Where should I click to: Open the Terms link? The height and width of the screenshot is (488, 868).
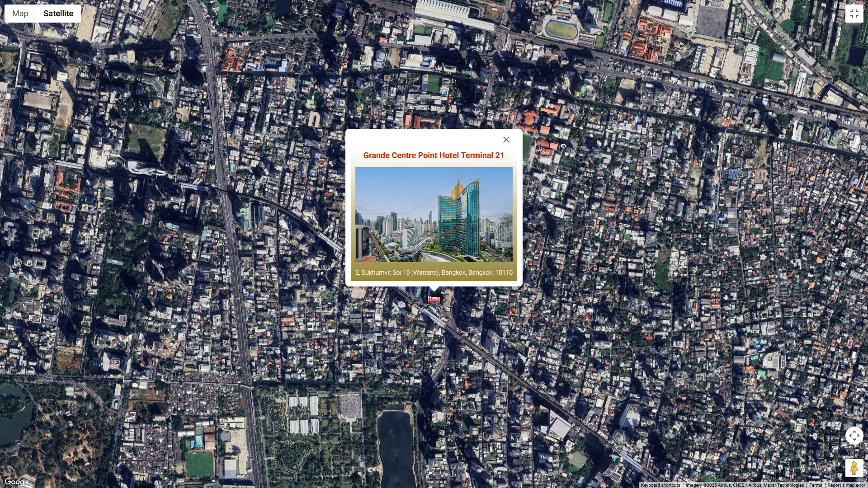click(x=816, y=485)
